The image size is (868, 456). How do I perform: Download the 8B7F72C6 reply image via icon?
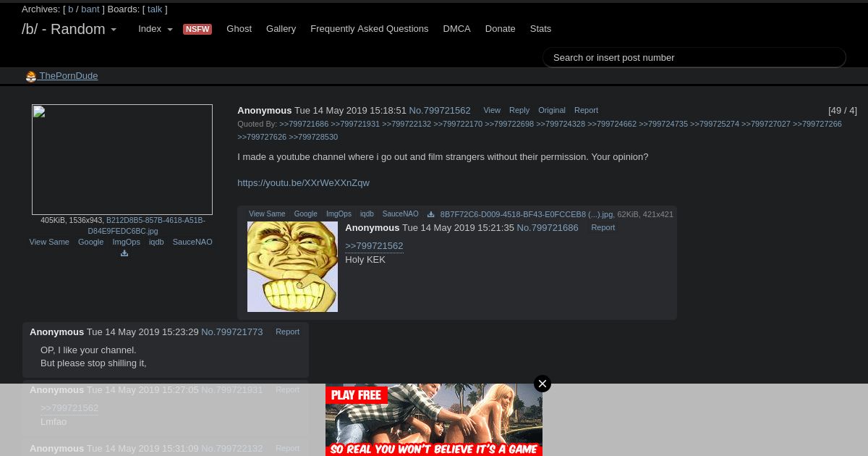point(431,214)
